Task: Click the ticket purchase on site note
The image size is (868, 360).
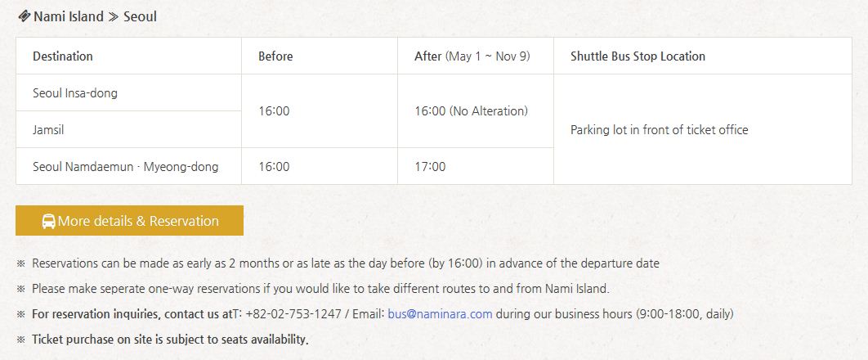Action: pos(170,340)
